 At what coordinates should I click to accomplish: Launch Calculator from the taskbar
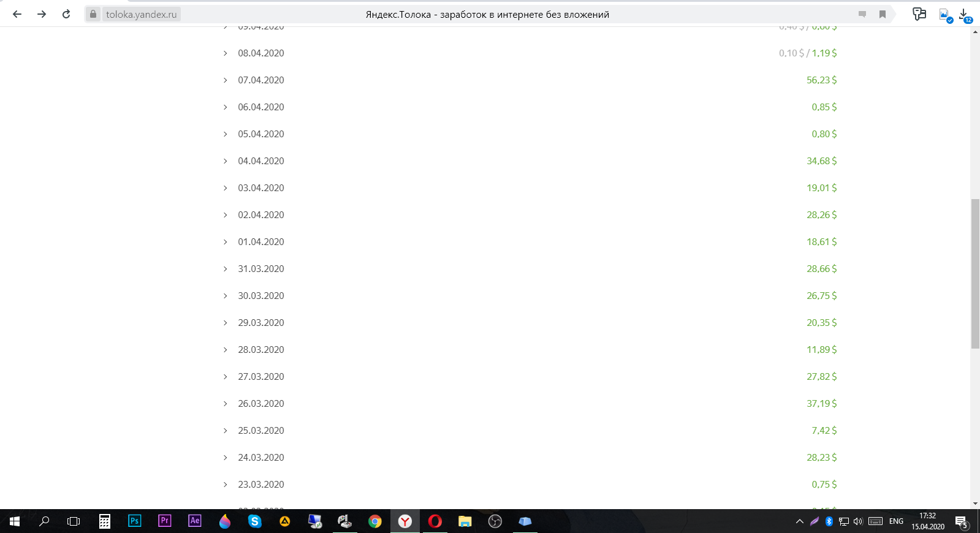[x=105, y=521]
